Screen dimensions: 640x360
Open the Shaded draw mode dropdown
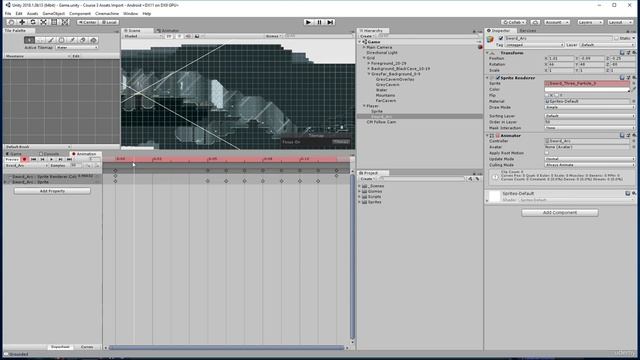[143, 36]
